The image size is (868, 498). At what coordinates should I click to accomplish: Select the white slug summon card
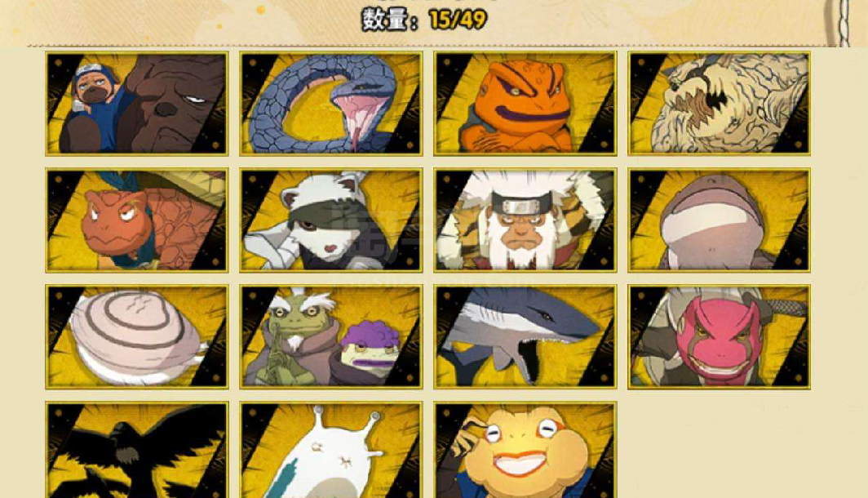tap(331, 450)
